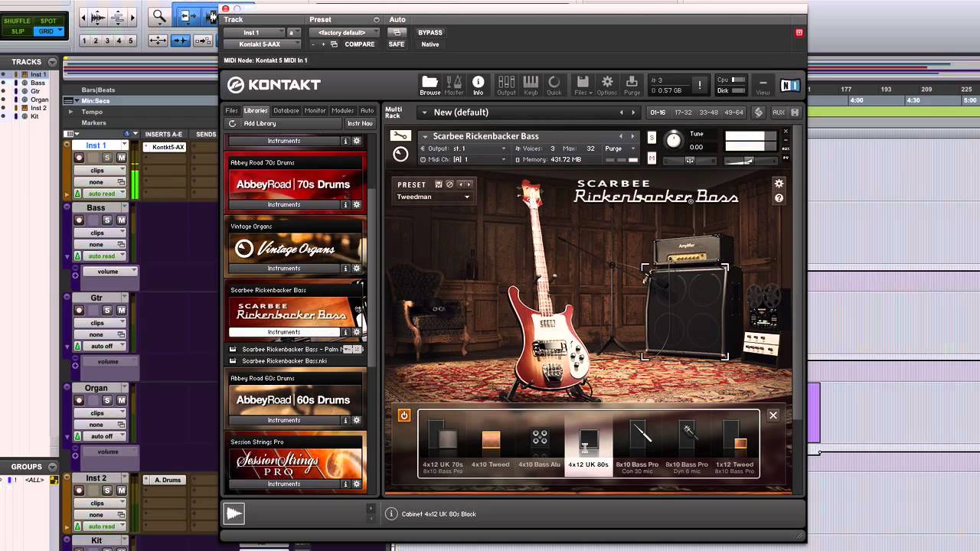Switch to the Auto tab
Screen dimensions: 980x551
[367, 111]
